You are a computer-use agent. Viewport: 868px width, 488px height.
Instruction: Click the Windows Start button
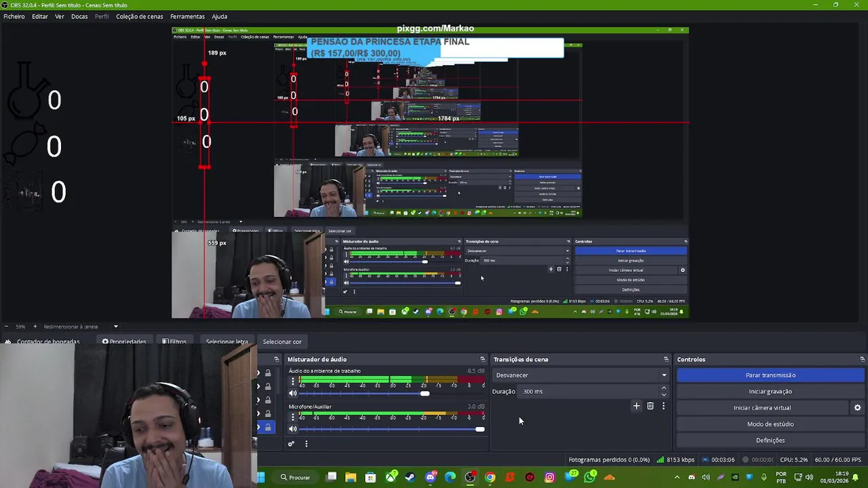point(260,477)
